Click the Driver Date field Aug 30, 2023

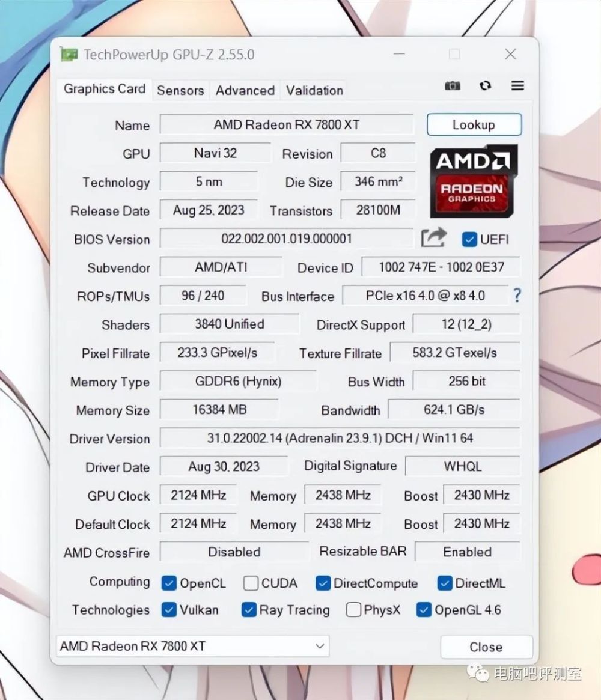tap(224, 466)
